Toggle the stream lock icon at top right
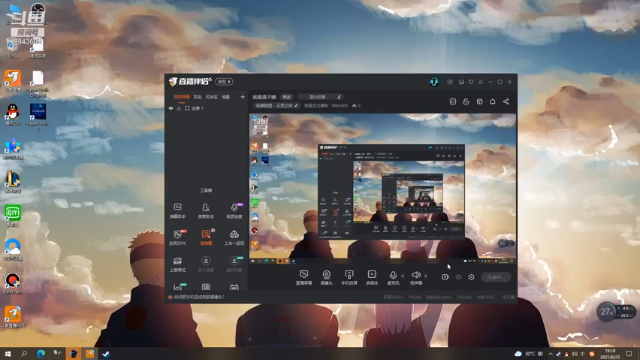 coord(466,102)
